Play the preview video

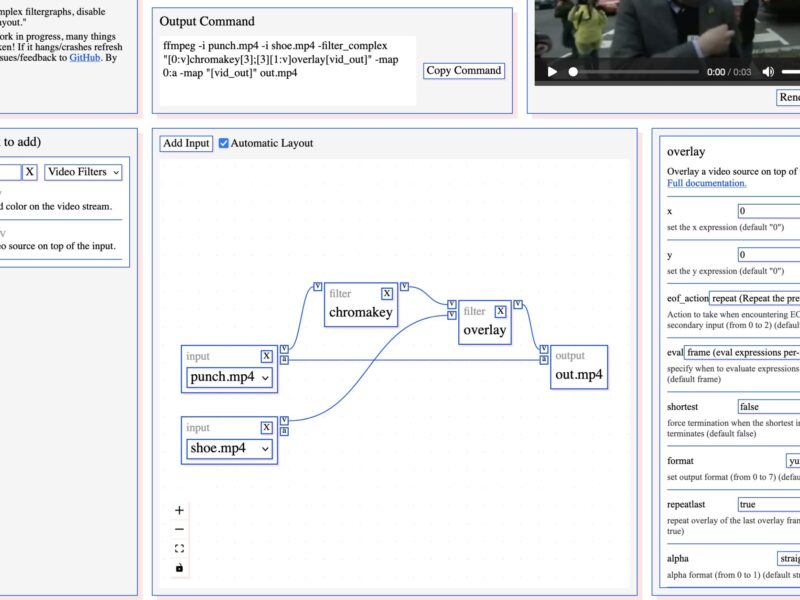551,72
